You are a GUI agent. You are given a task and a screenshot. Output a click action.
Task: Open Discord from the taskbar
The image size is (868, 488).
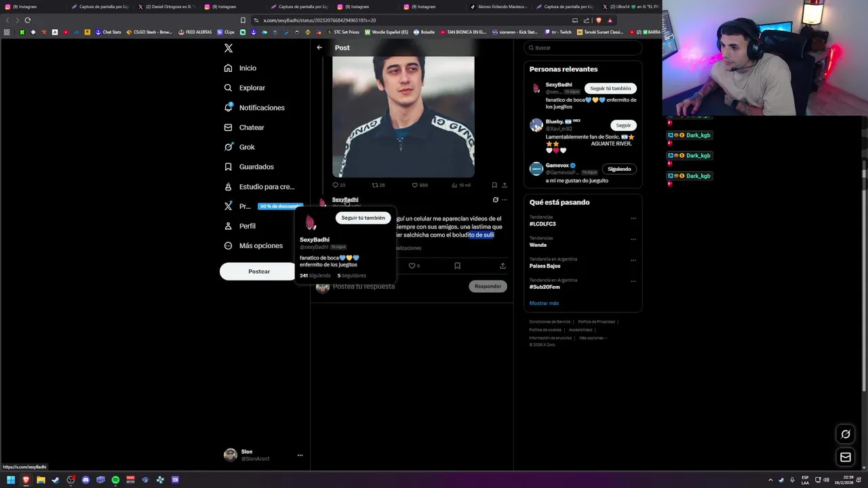click(x=85, y=480)
